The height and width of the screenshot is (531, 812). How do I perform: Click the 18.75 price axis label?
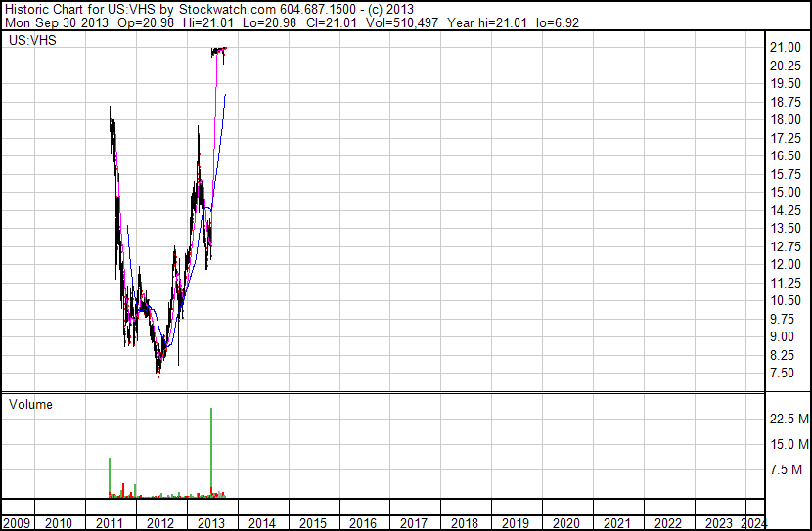(x=786, y=102)
